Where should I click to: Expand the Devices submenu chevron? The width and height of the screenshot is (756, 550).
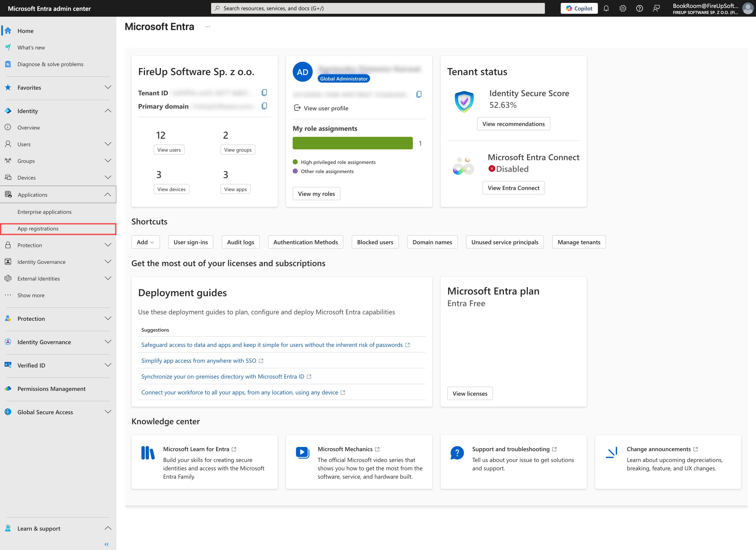108,177
